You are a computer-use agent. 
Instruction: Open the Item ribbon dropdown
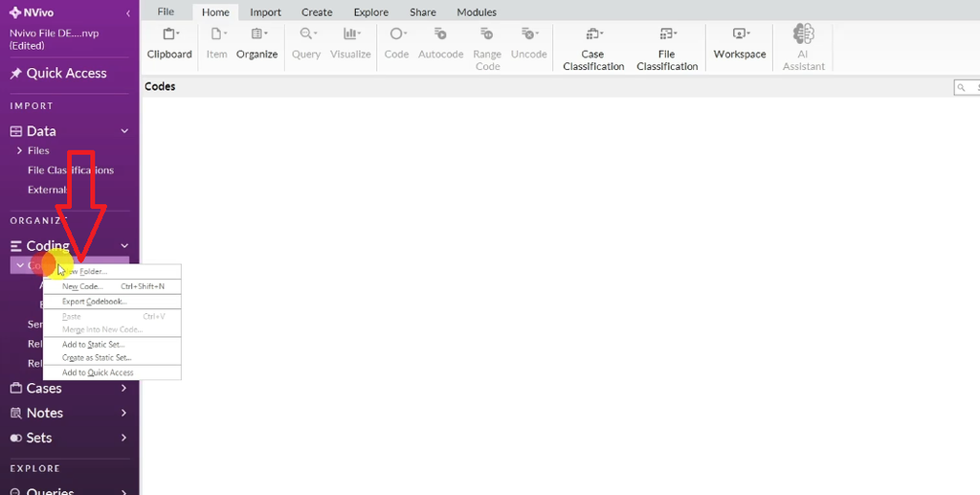(x=217, y=44)
